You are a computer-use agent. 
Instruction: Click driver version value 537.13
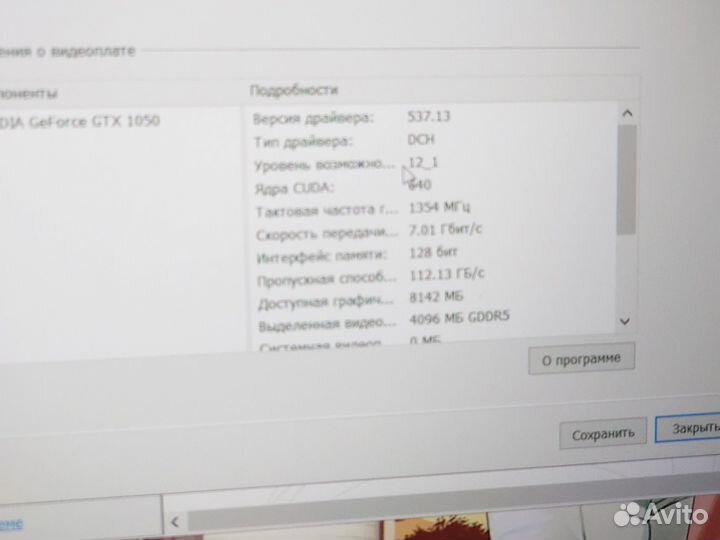point(428,116)
